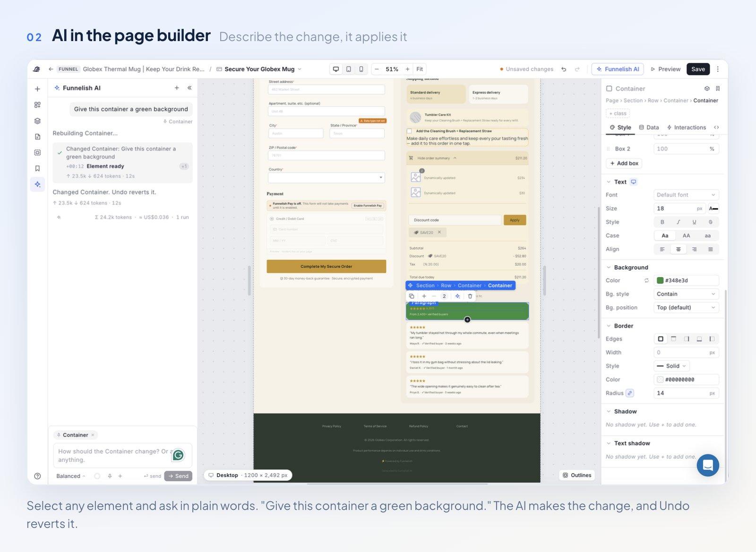Start a new Funnelish AI chat

(177, 88)
